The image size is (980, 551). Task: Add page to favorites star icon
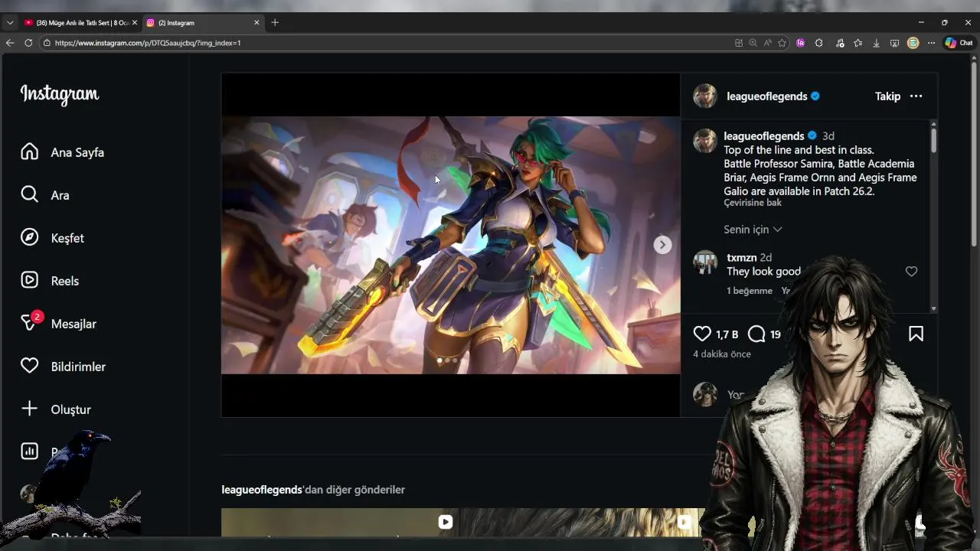782,43
